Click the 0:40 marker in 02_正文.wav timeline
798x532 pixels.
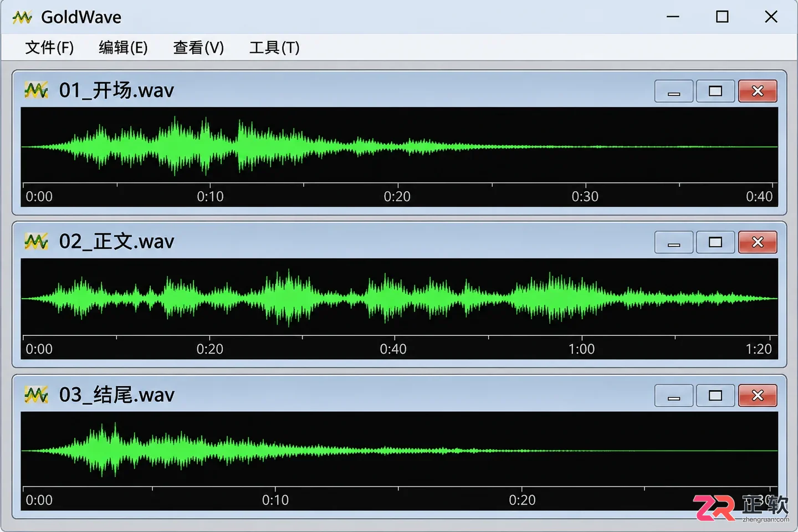click(x=393, y=349)
